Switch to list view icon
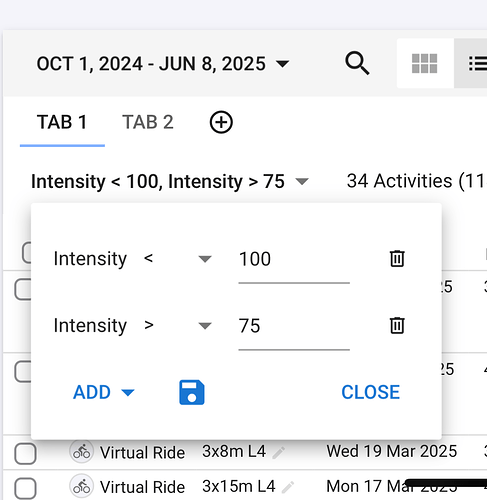Screen dimensions: 487x500 point(473,63)
